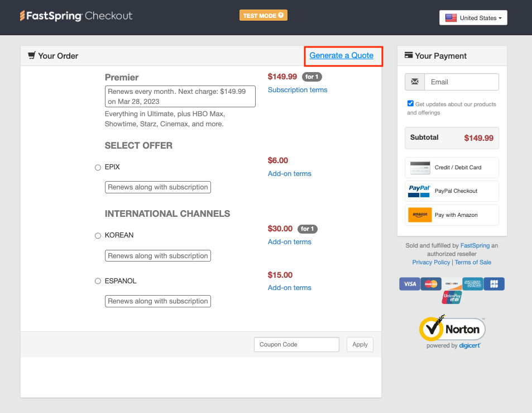Click the $149.99 Premier price
Viewport: 532px width, 413px height.
[282, 77]
